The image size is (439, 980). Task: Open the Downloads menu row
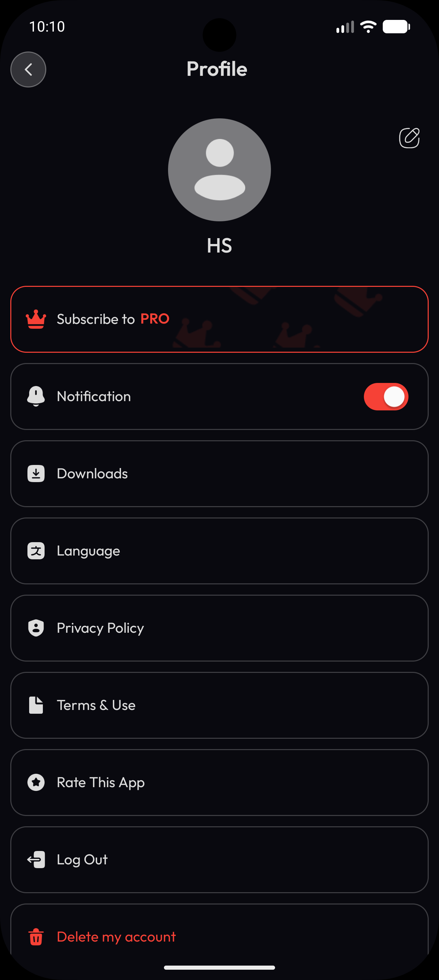coord(219,474)
